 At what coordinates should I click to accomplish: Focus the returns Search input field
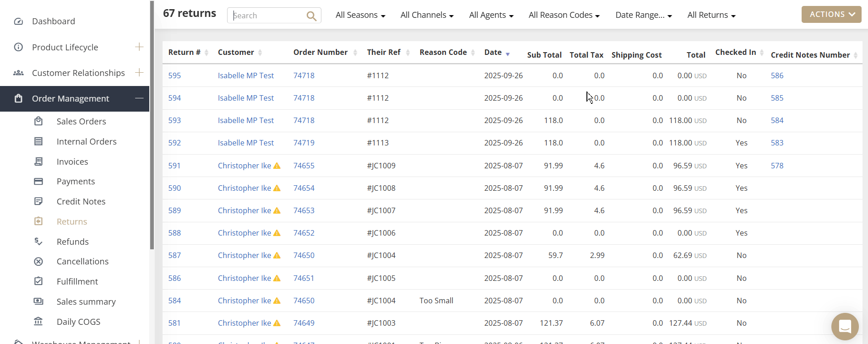point(268,16)
